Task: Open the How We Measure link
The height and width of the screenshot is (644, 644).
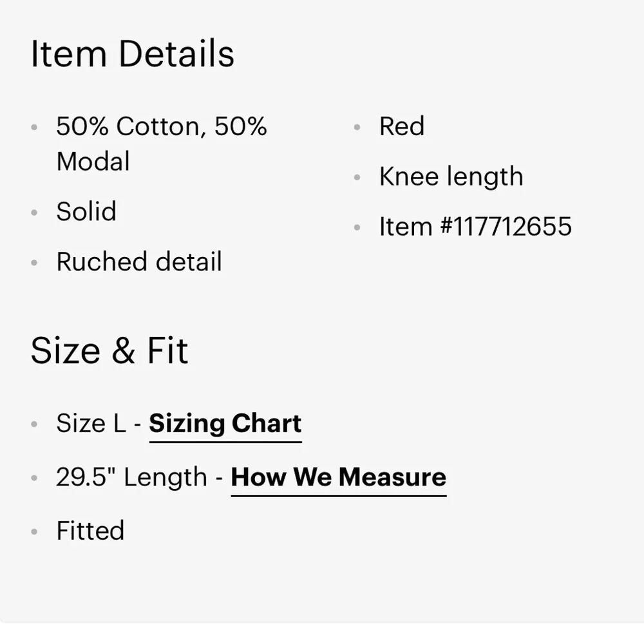Action: tap(338, 477)
